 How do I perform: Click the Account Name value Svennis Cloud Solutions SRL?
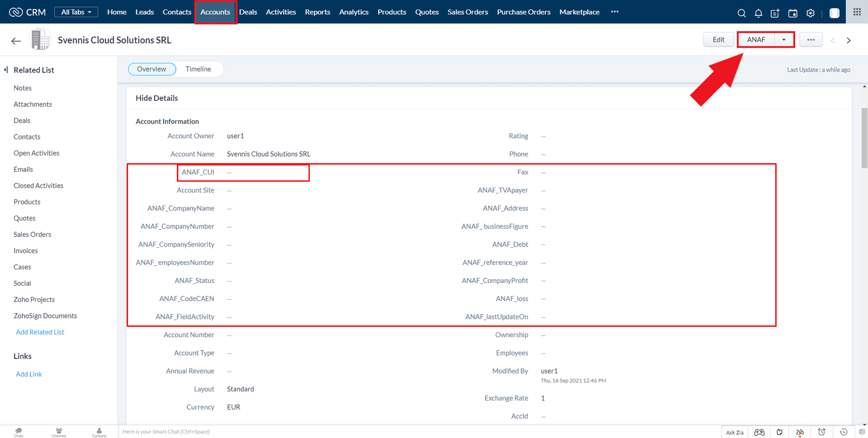pyautogui.click(x=269, y=154)
